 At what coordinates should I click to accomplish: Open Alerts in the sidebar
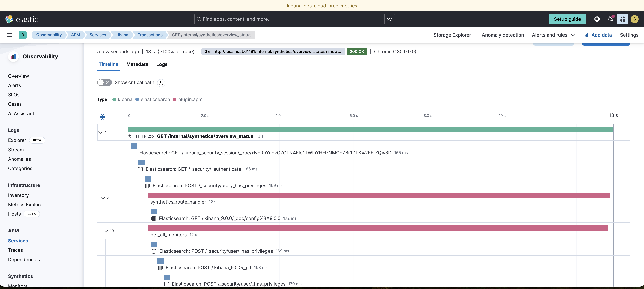tap(14, 86)
